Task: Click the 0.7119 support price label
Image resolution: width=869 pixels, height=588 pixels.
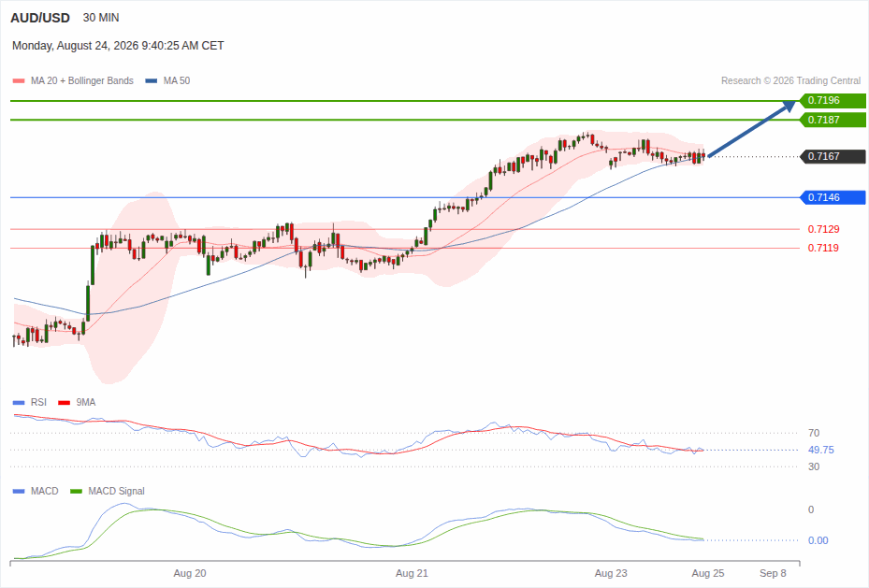Action: [x=823, y=248]
